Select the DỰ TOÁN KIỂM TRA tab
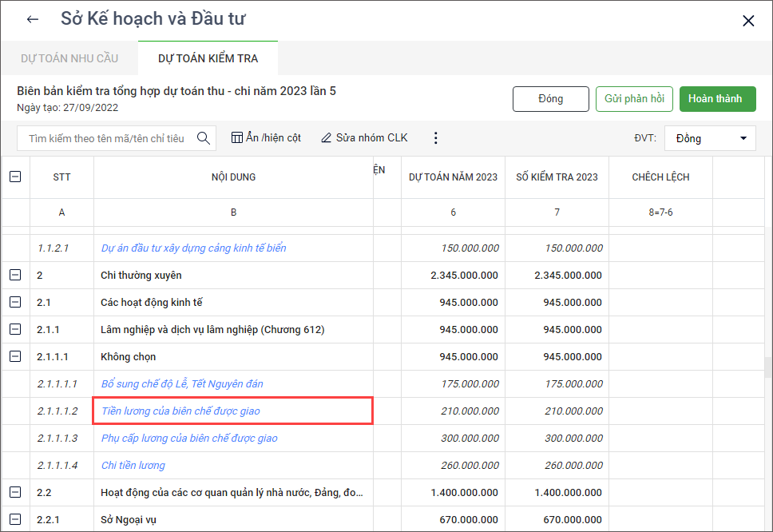 pos(208,58)
